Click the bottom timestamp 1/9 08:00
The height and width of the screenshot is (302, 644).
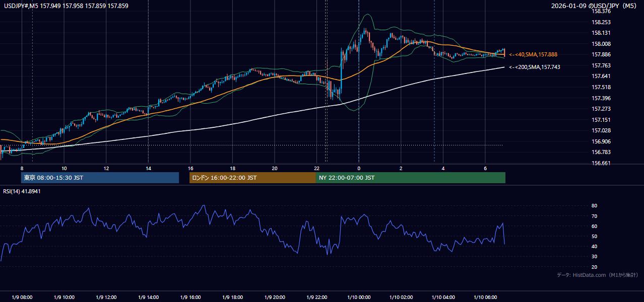pyautogui.click(x=22, y=297)
